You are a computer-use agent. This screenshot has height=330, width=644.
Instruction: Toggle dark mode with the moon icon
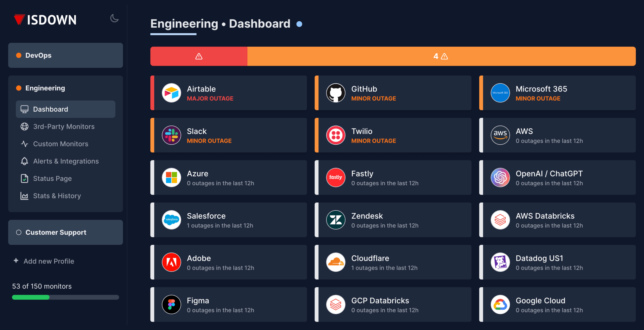114,18
